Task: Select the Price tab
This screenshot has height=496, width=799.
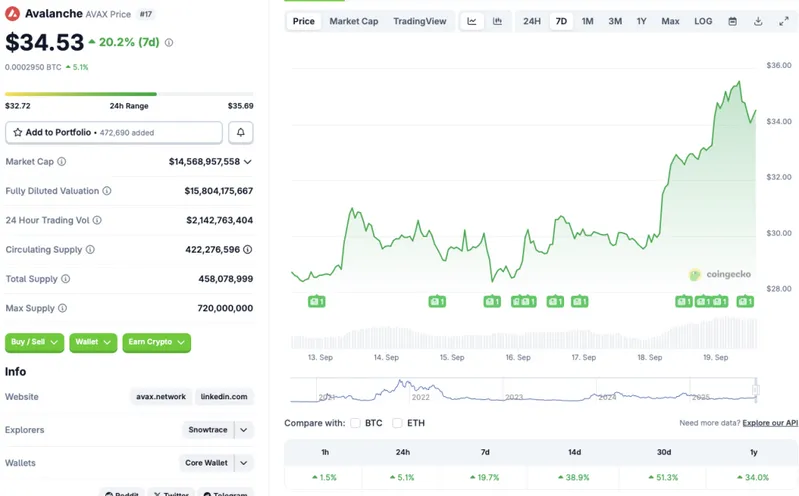Action: click(x=304, y=21)
